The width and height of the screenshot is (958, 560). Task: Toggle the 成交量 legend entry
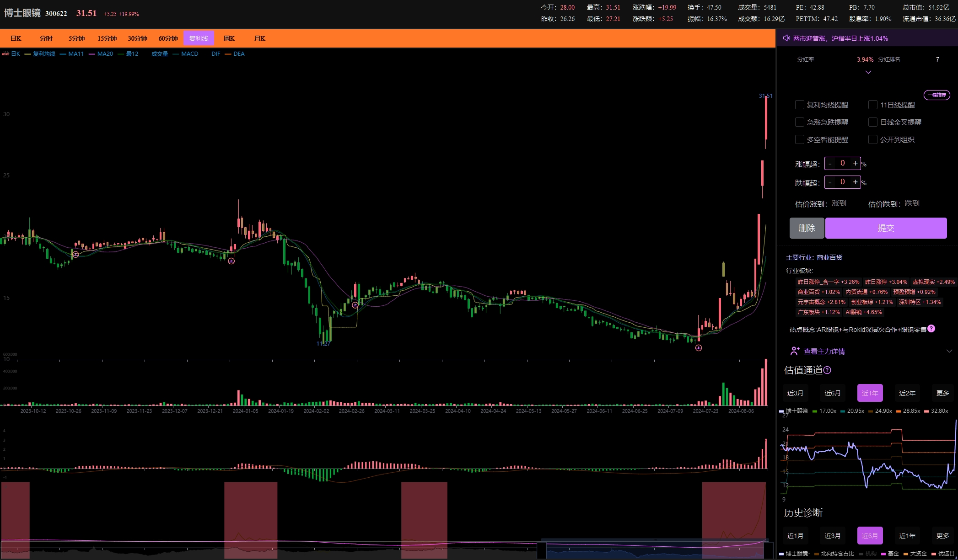(160, 54)
